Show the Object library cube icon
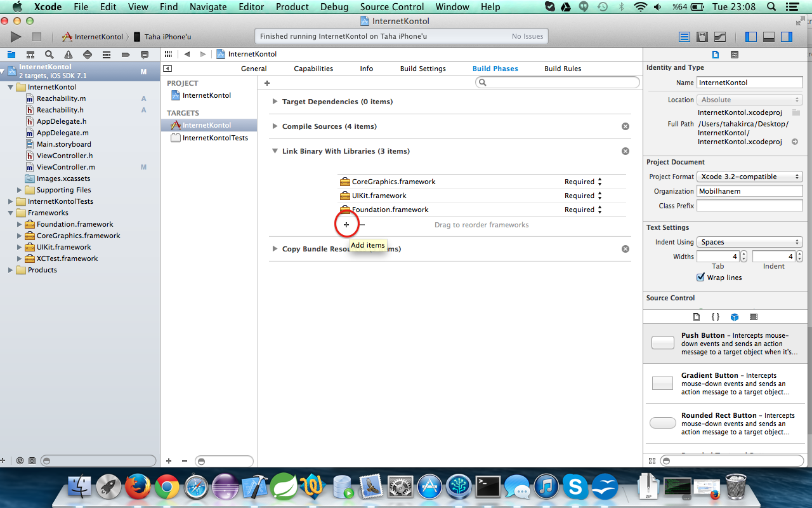Viewport: 812px width, 508px height. click(735, 317)
